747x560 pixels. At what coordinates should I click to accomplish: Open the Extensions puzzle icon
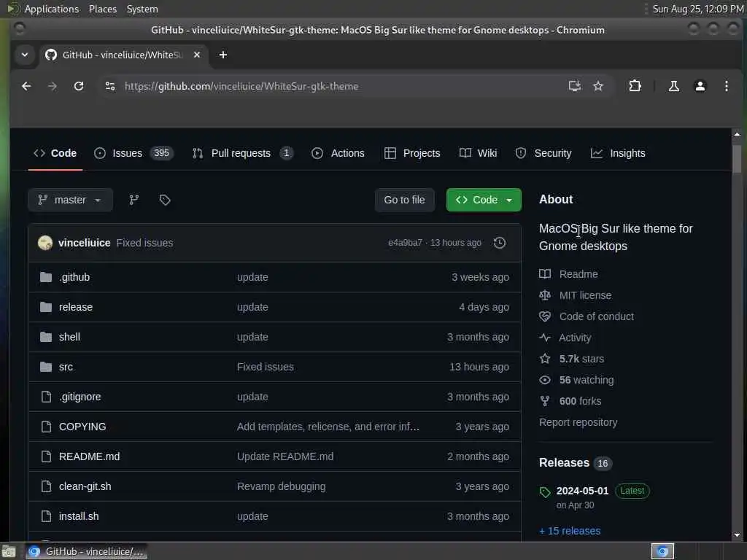coord(635,86)
